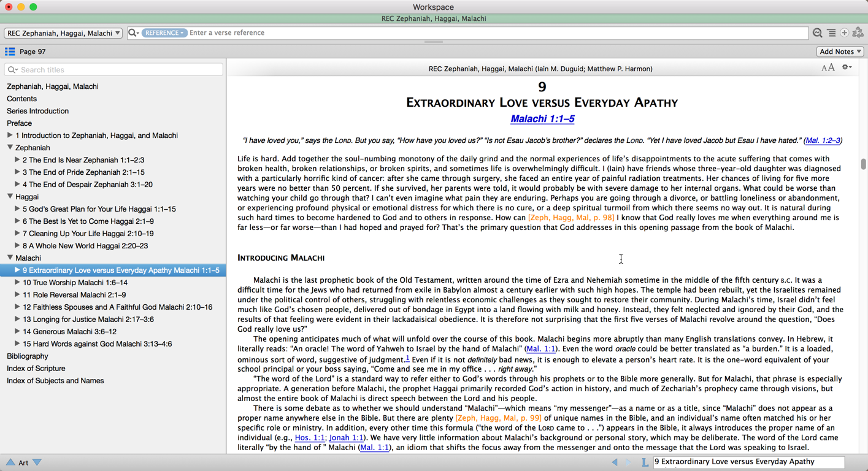Click the Search titles field
This screenshot has width=868, height=471.
click(x=113, y=70)
